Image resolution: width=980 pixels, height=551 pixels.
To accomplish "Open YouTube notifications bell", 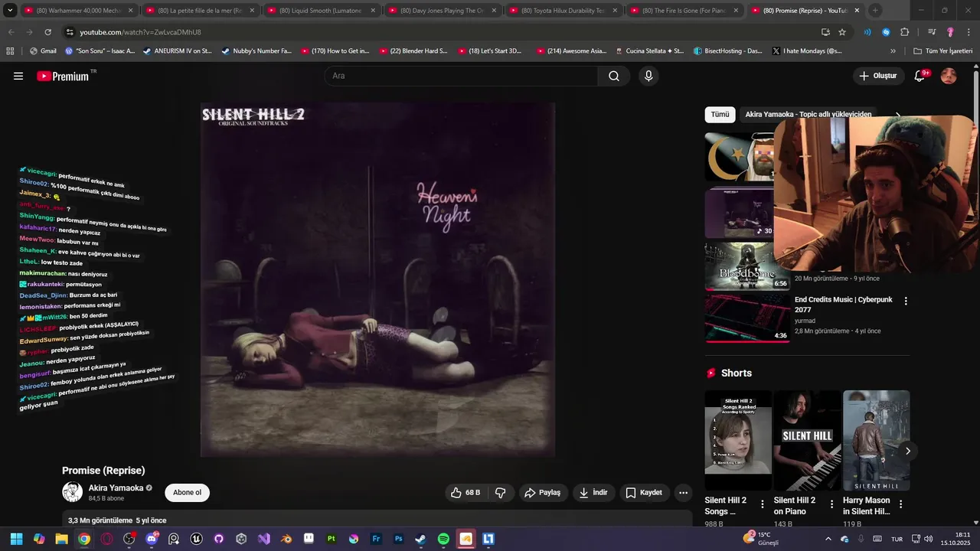I will click(x=920, y=76).
